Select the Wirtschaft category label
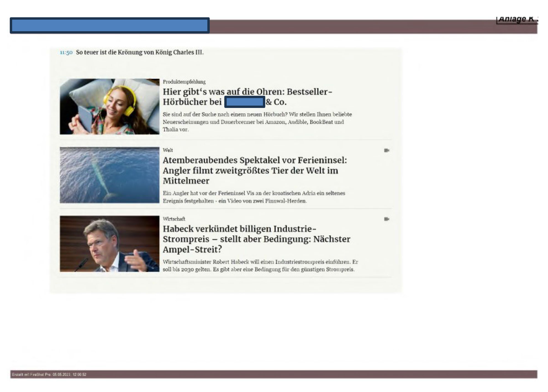This screenshot has height=392, width=548. point(174,219)
